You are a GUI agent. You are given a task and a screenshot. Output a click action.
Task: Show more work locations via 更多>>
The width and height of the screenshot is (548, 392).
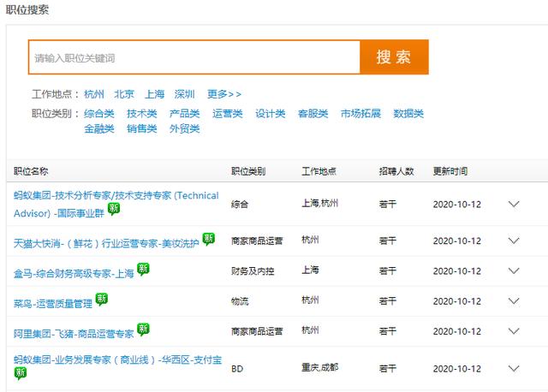coord(224,94)
